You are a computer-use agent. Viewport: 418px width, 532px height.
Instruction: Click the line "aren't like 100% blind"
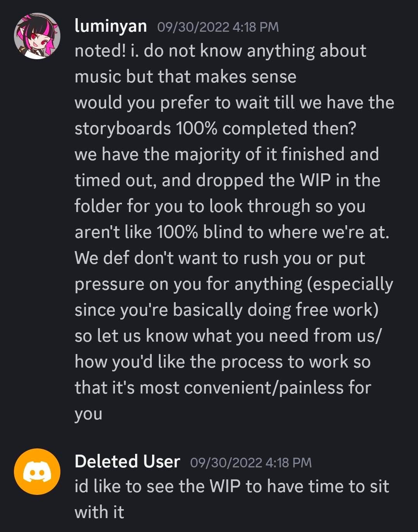coord(231,232)
